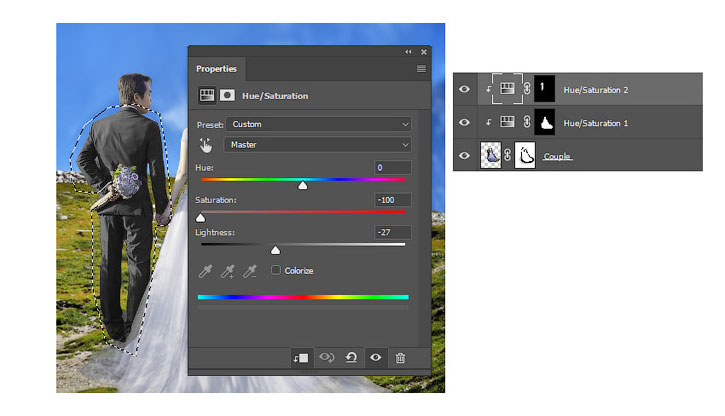The height and width of the screenshot is (416, 725).
Task: Click Hue/Saturation 2 adjustment layer icon
Action: point(507,88)
